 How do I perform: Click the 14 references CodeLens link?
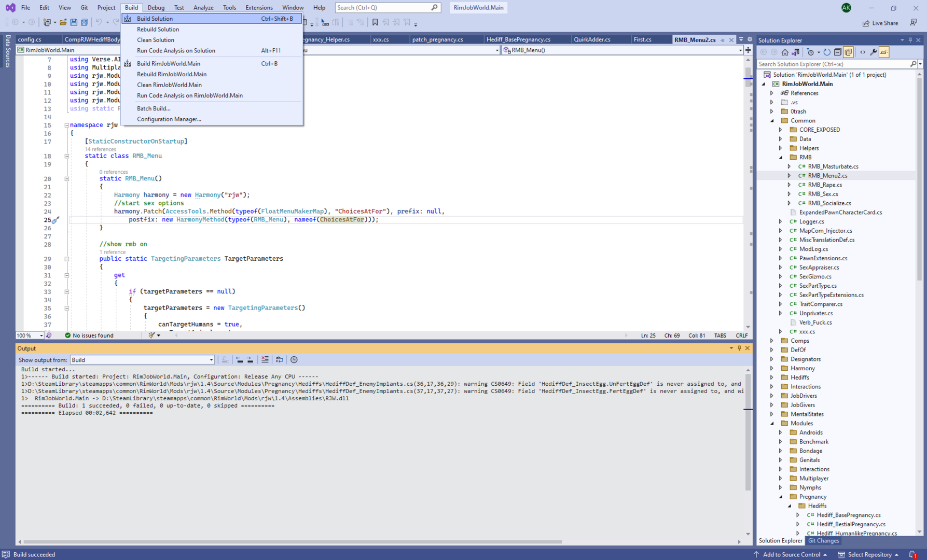pyautogui.click(x=101, y=149)
